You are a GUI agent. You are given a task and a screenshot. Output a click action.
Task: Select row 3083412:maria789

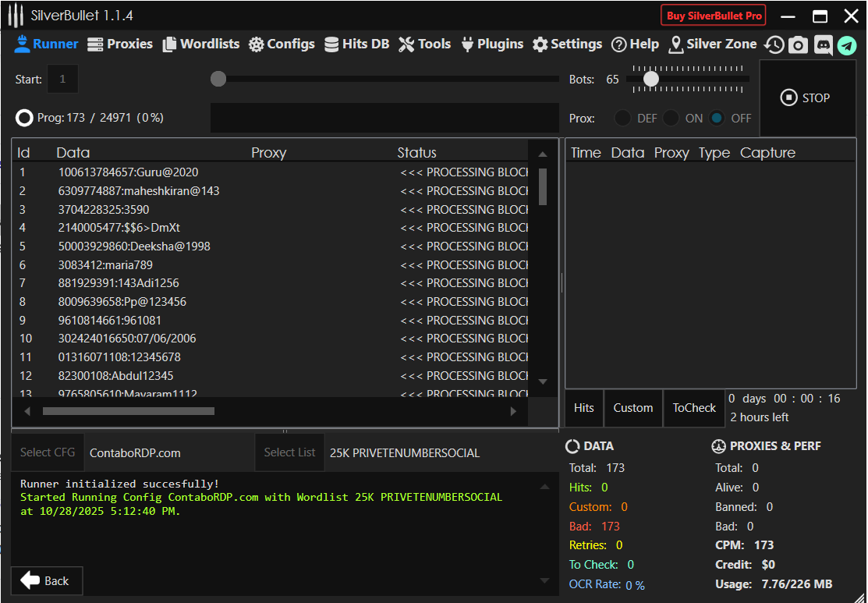pos(270,264)
